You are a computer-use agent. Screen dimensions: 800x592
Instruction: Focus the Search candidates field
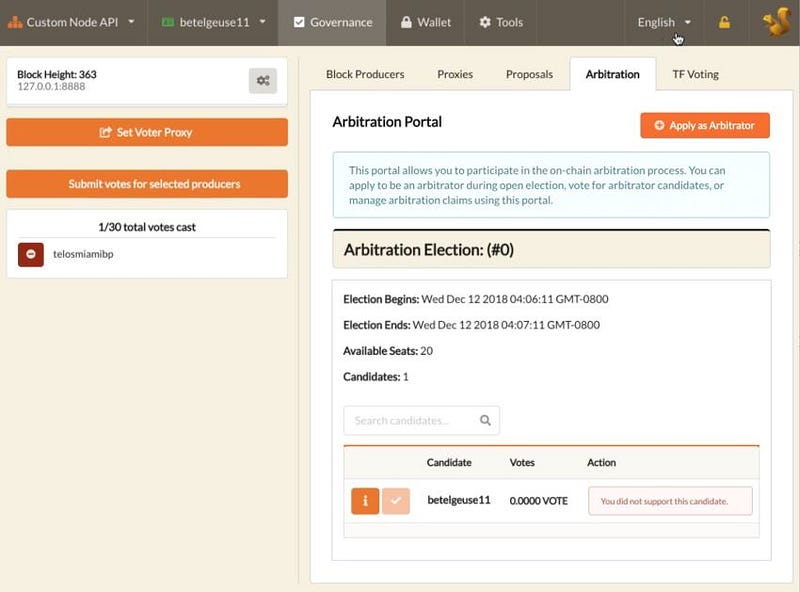click(x=421, y=420)
